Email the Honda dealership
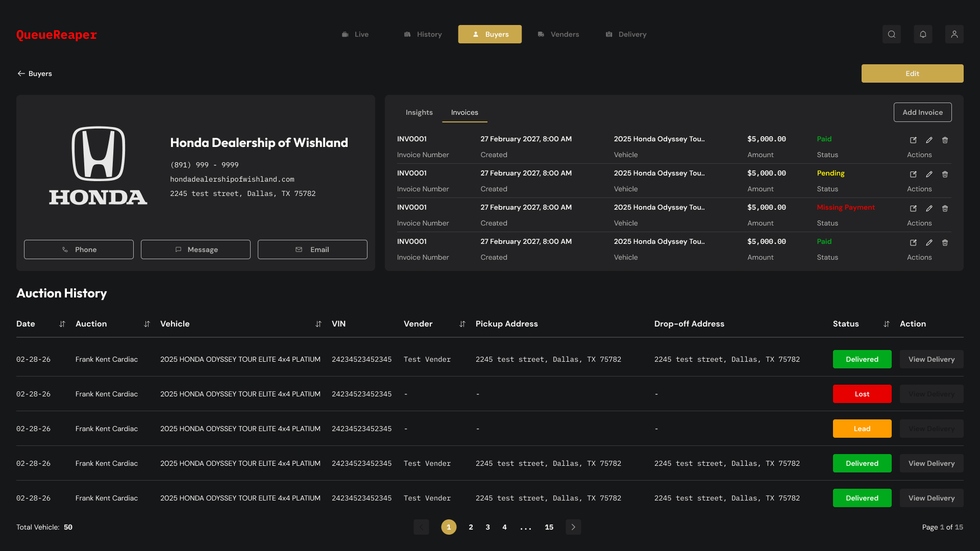980x551 pixels. [x=312, y=249]
